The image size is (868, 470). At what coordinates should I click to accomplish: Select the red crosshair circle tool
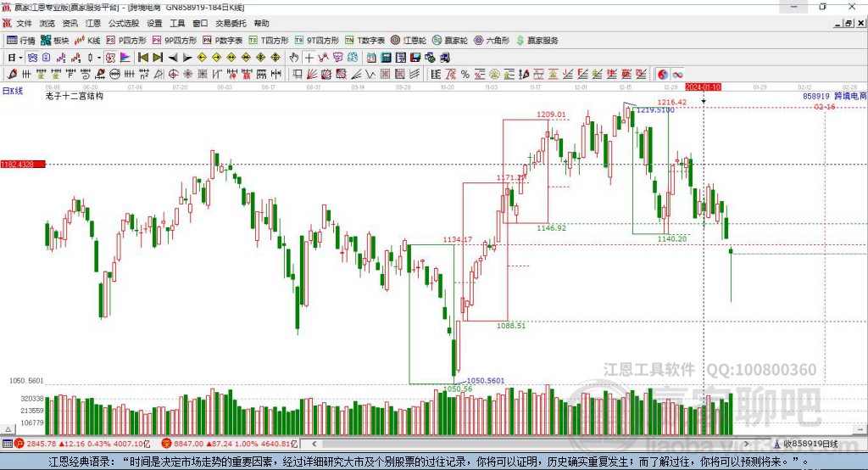coord(173,74)
